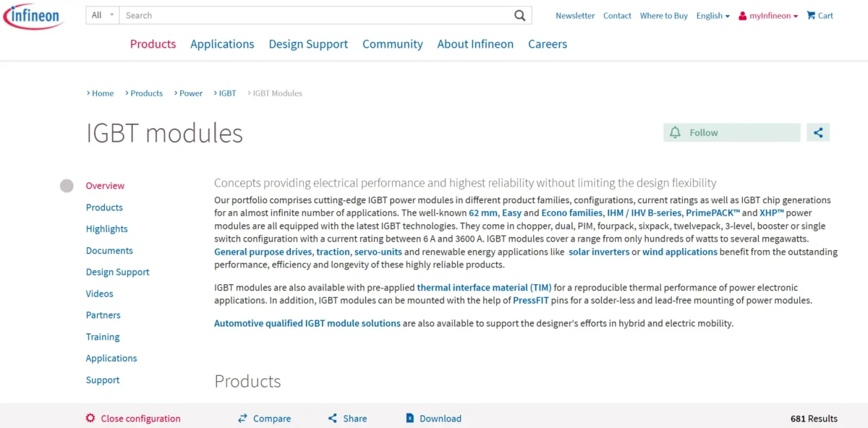Open the Design Support menu
This screenshot has height=428, width=868.
308,44
